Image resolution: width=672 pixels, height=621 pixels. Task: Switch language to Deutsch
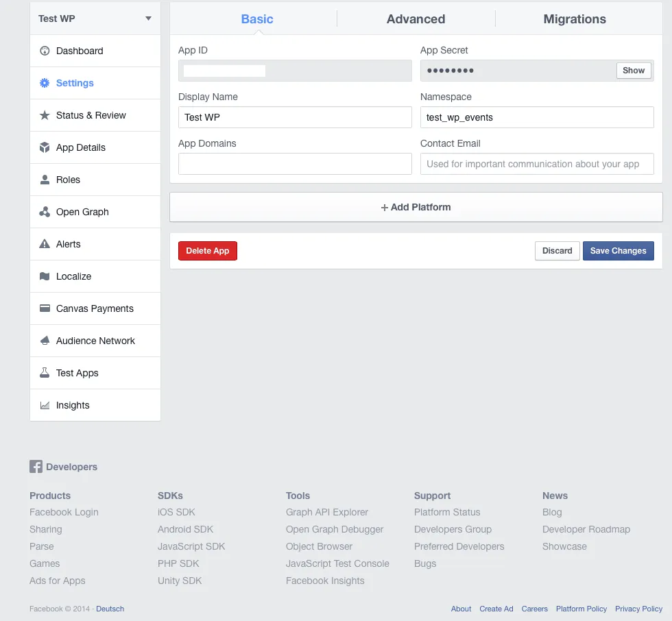(x=110, y=609)
